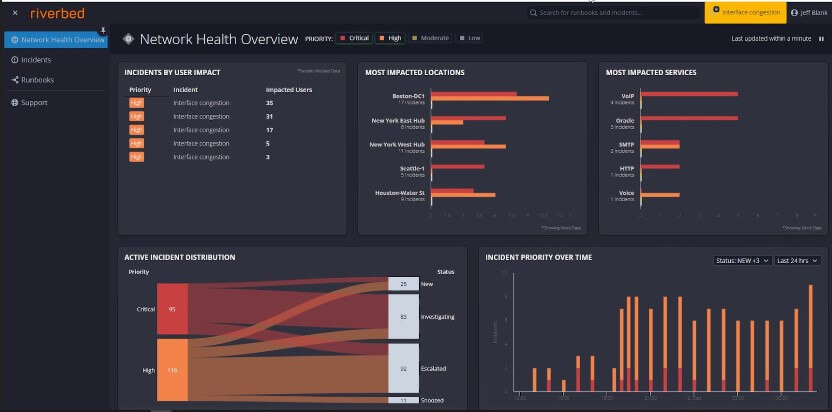Image resolution: width=832 pixels, height=412 pixels.
Task: Open the Status: NEW +3 dropdown
Action: (x=742, y=261)
